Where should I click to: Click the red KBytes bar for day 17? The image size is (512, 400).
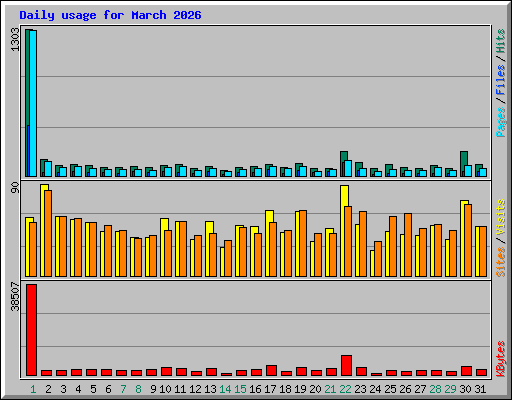point(272,371)
